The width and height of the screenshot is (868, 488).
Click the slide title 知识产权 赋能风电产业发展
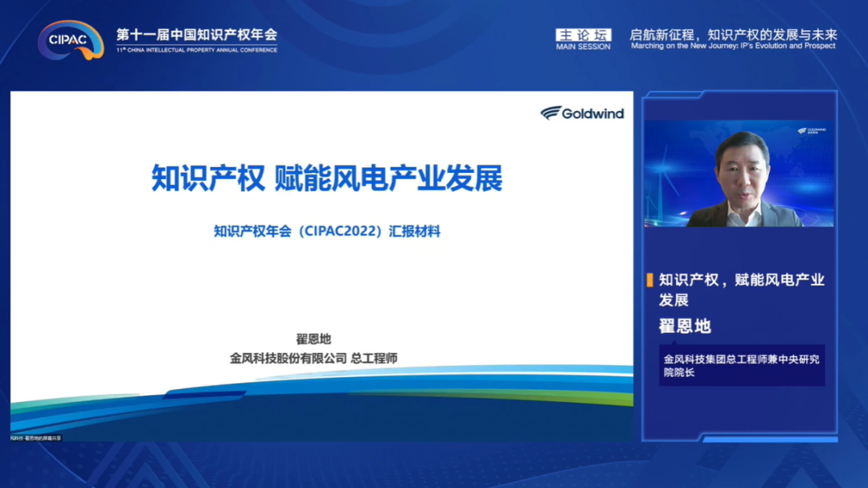point(327,178)
